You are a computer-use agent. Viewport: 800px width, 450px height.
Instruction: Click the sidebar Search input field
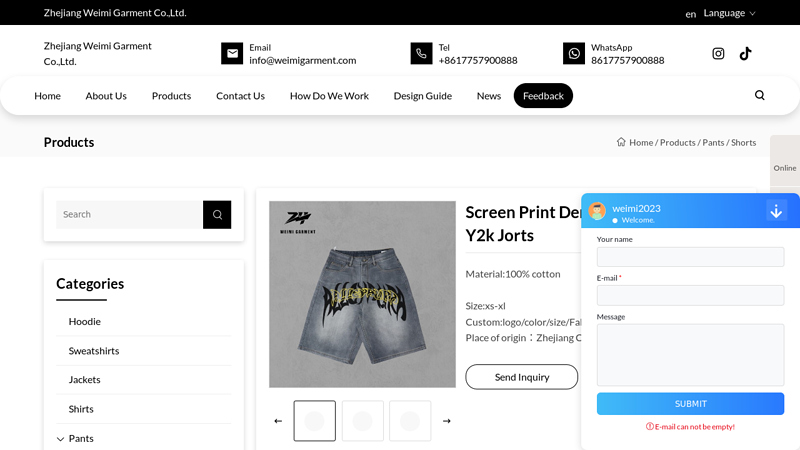pyautogui.click(x=130, y=214)
